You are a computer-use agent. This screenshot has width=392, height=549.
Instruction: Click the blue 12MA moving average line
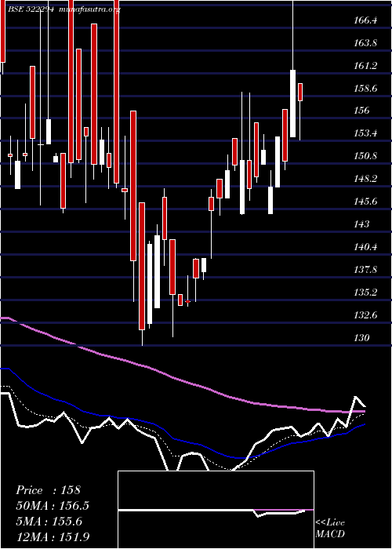(x=182, y=440)
